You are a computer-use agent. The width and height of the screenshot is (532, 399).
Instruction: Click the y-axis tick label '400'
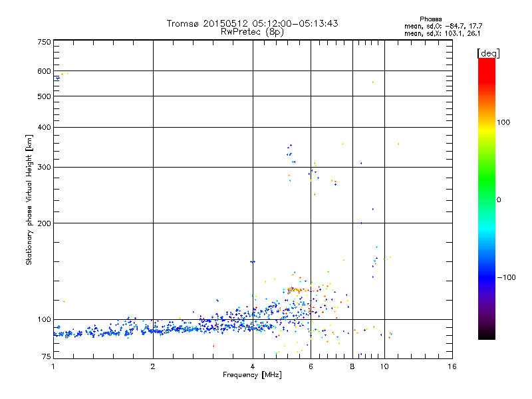[x=44, y=128]
